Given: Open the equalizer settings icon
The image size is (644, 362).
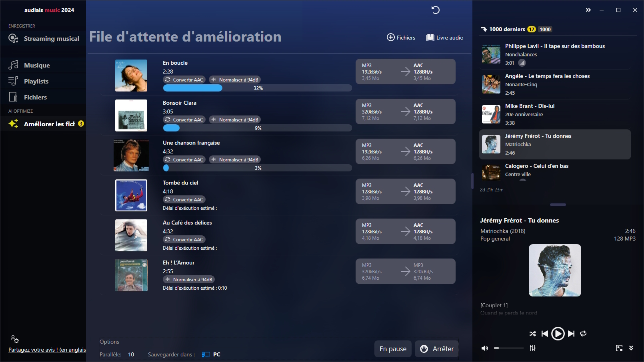Looking at the screenshot, I should click(x=533, y=348).
